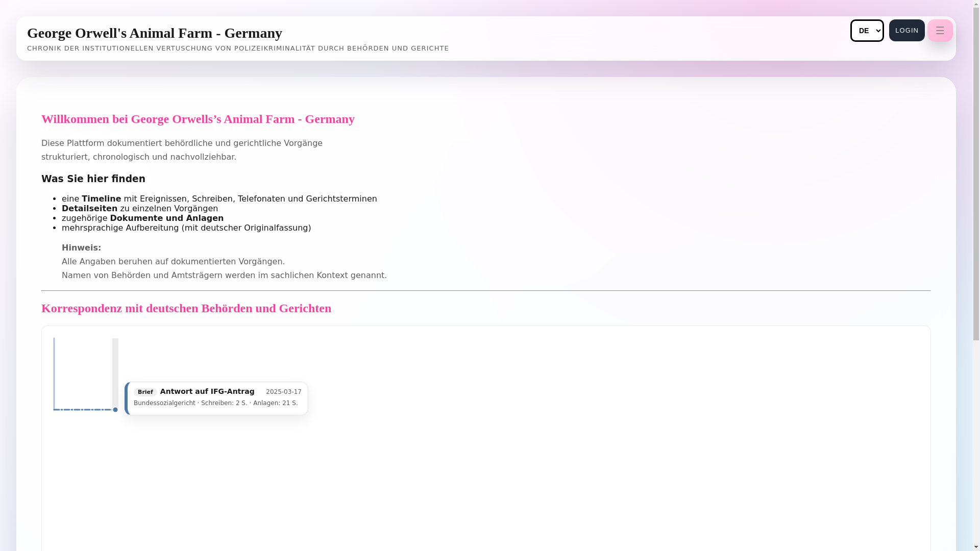Screen dimensions: 980x551
Task: Click the subtitle CHRONIK DER INSTITUTIONELLEN VERTUSCHUNG
Action: 238,48
